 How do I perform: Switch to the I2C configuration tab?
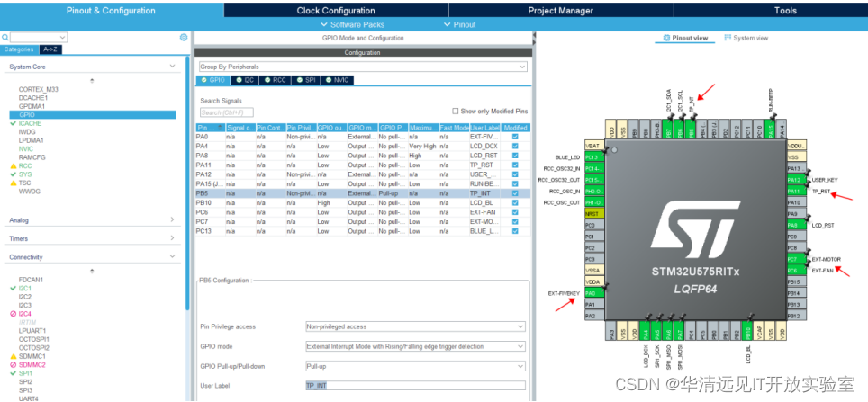(244, 80)
